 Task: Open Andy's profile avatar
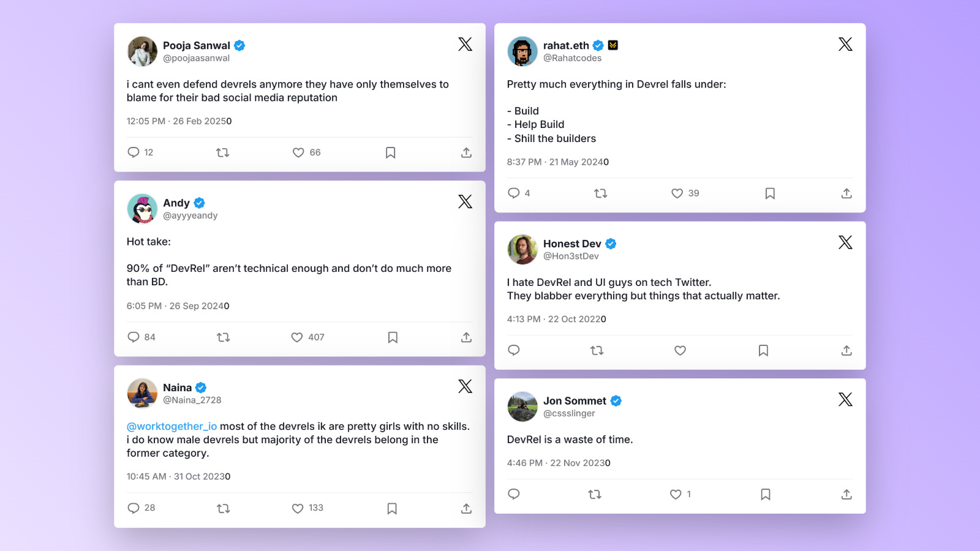[x=142, y=209]
